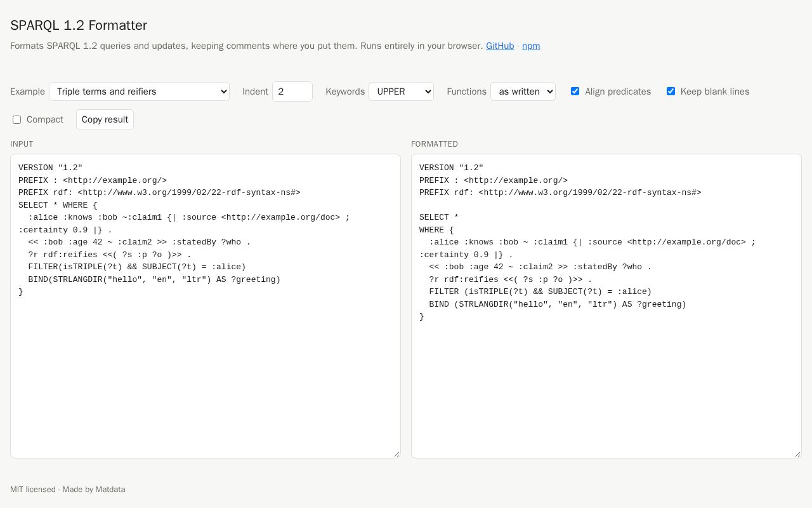Click into the INPUT query textarea
Screen dimensions: 812x508
pos(206,306)
